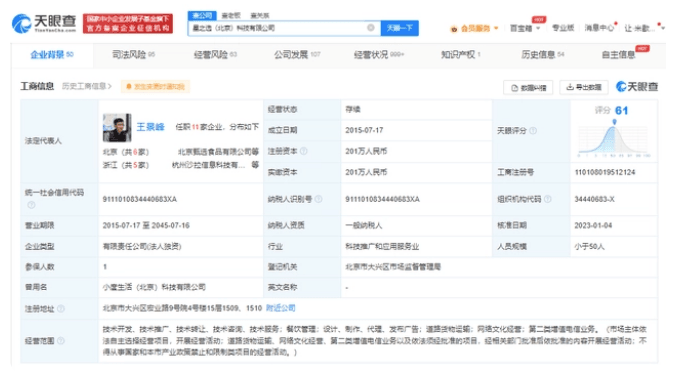Click the info icon beside 注册地址

coord(61,308)
